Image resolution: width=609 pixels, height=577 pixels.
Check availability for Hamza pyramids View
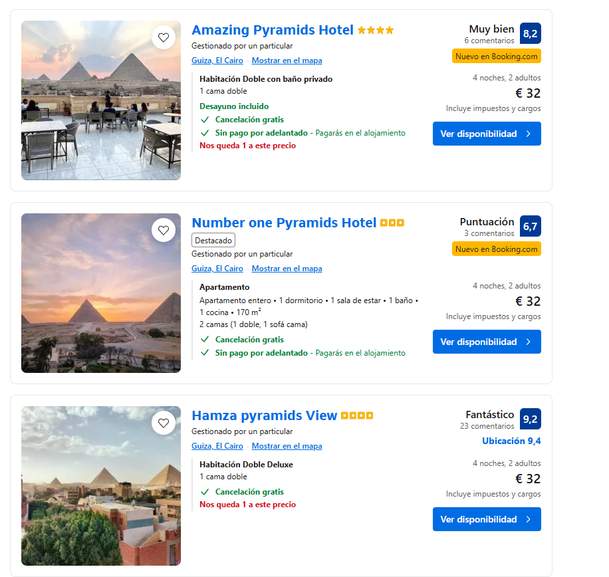487,519
